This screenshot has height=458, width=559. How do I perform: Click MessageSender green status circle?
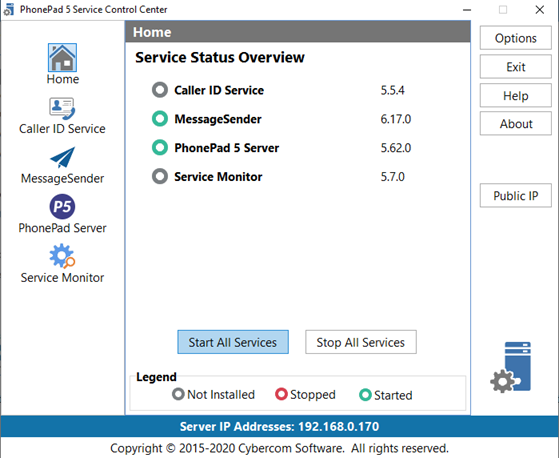point(160,119)
